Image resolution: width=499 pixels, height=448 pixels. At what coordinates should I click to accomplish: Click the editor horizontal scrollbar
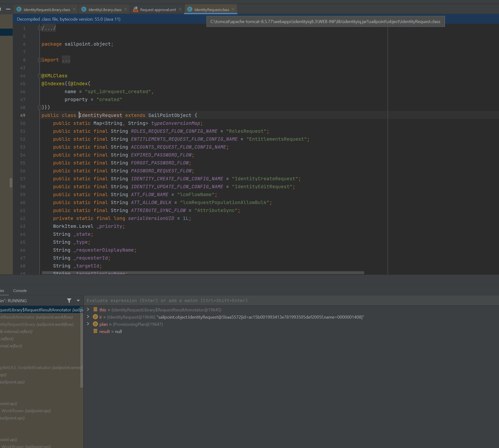coord(203,273)
